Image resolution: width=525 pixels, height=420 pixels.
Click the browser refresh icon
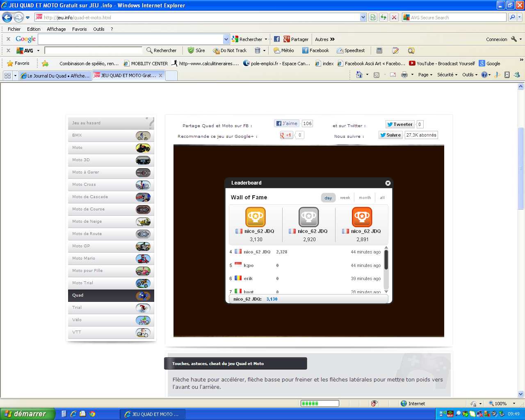(383, 17)
